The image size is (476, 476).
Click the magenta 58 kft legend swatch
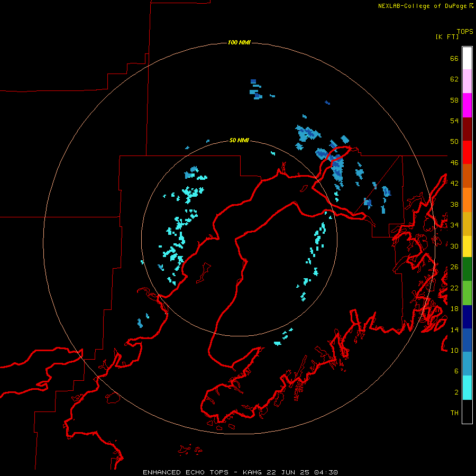[x=467, y=105]
